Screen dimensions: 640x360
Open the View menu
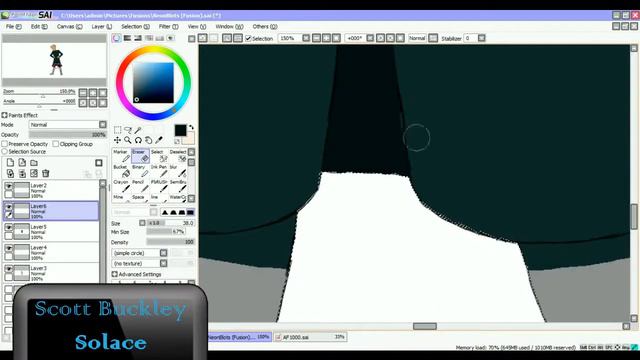pos(197,27)
